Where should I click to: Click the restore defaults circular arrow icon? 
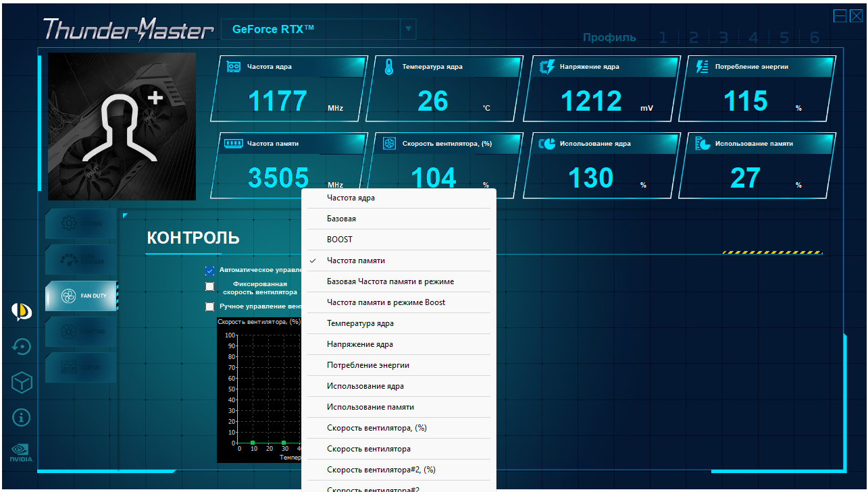point(22,347)
